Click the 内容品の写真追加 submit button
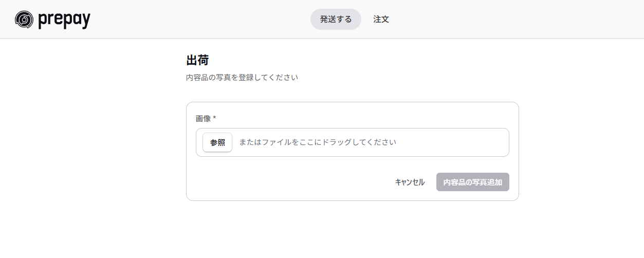 pyautogui.click(x=473, y=182)
